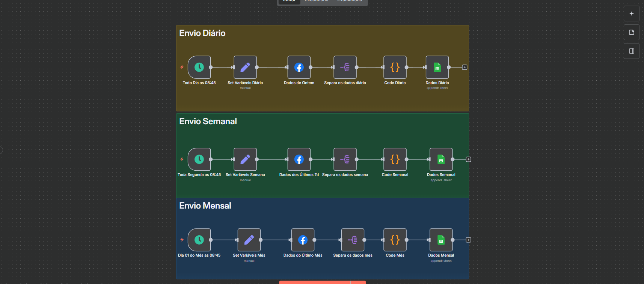Add a node after 'Dados Diário' output
This screenshot has height=284, width=644.
(x=465, y=67)
